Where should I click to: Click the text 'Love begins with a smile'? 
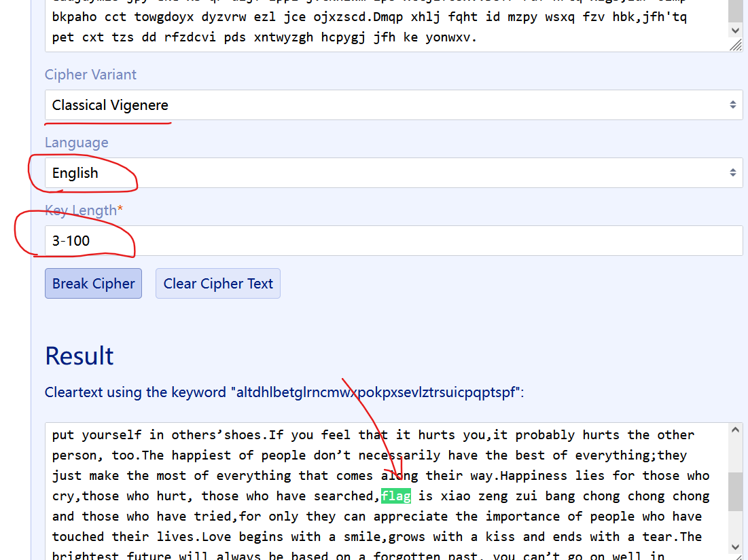coord(291,537)
